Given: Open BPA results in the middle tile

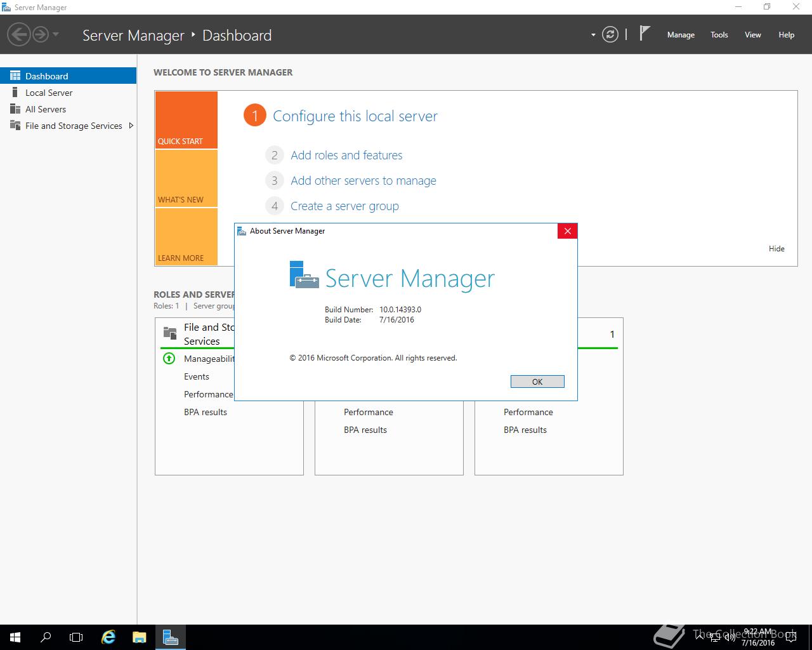Looking at the screenshot, I should (365, 430).
